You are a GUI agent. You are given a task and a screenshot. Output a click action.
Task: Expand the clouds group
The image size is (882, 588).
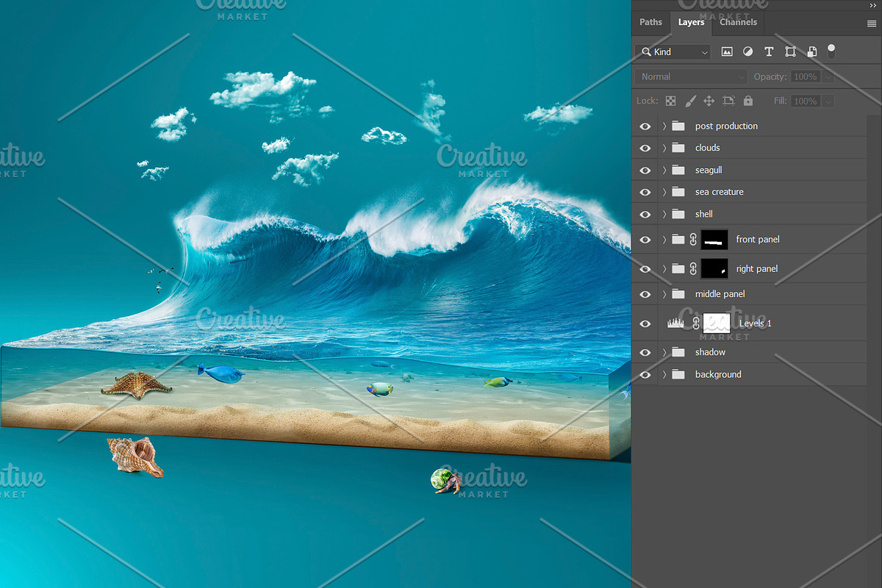pyautogui.click(x=664, y=148)
